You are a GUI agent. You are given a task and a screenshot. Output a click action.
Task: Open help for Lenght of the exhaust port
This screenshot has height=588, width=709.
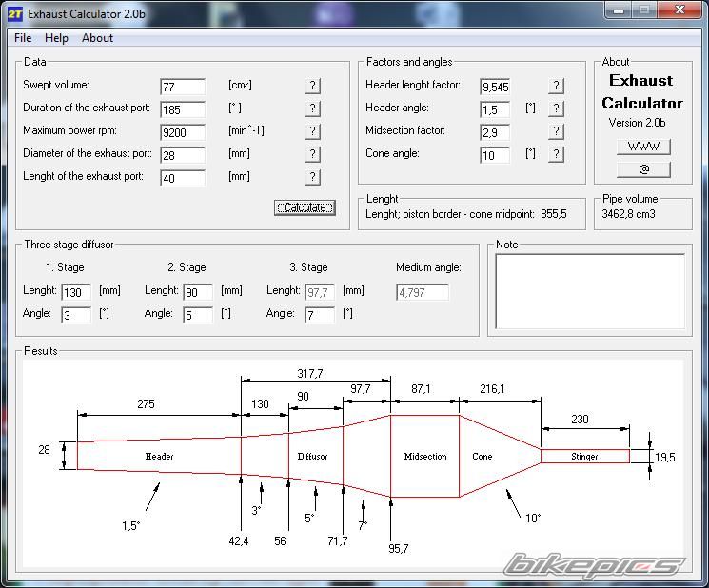(x=312, y=177)
